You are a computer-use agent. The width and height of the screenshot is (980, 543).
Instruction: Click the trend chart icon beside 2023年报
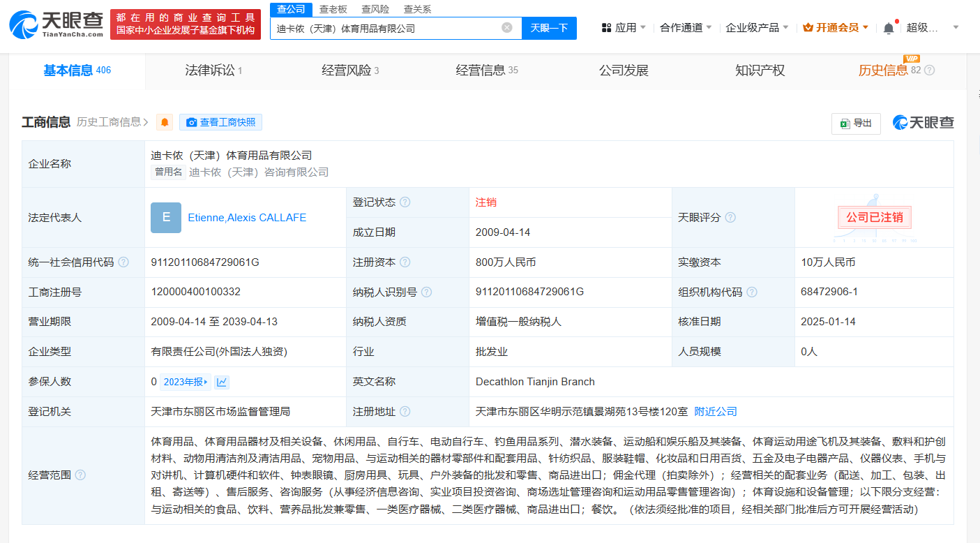222,382
